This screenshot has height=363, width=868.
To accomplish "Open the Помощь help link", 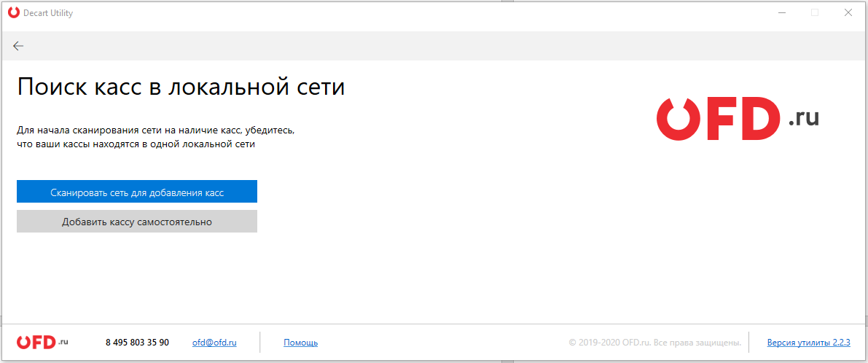I will (x=300, y=343).
